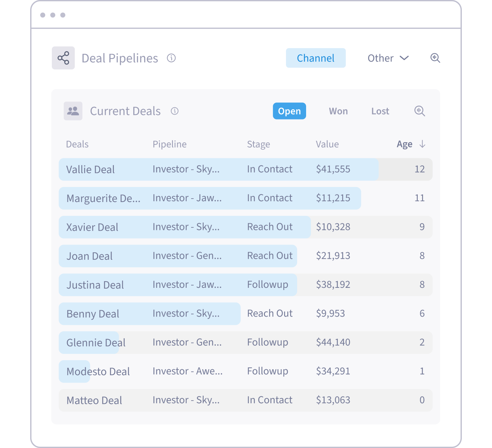Click the people icon beside Current Deals
This screenshot has width=492, height=448.
(x=73, y=111)
